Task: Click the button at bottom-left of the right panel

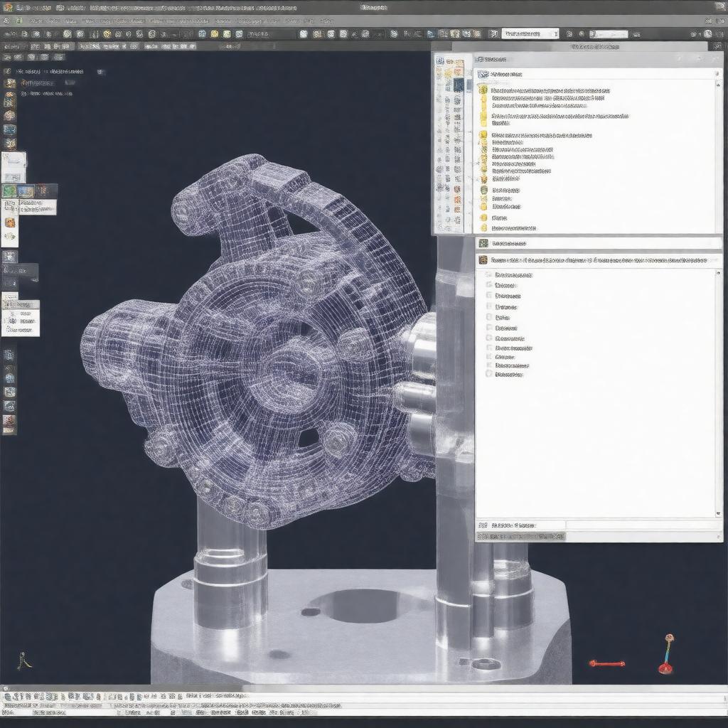Action: 520,525
